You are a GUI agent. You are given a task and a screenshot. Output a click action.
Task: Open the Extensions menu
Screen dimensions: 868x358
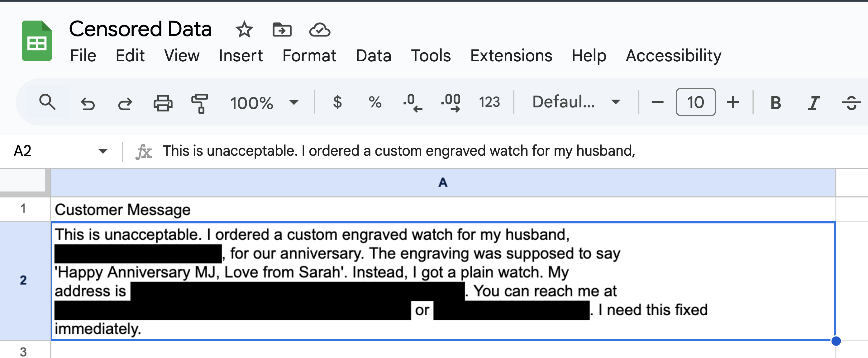(511, 56)
